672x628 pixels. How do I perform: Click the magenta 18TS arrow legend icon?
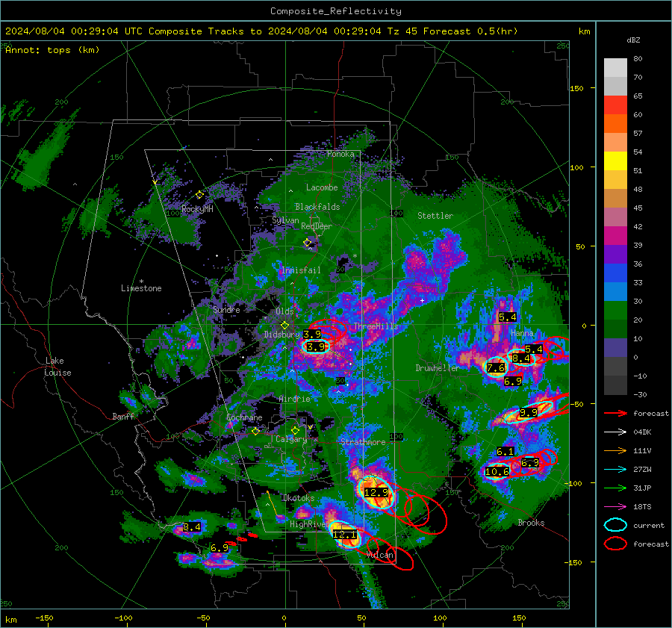[x=615, y=506]
